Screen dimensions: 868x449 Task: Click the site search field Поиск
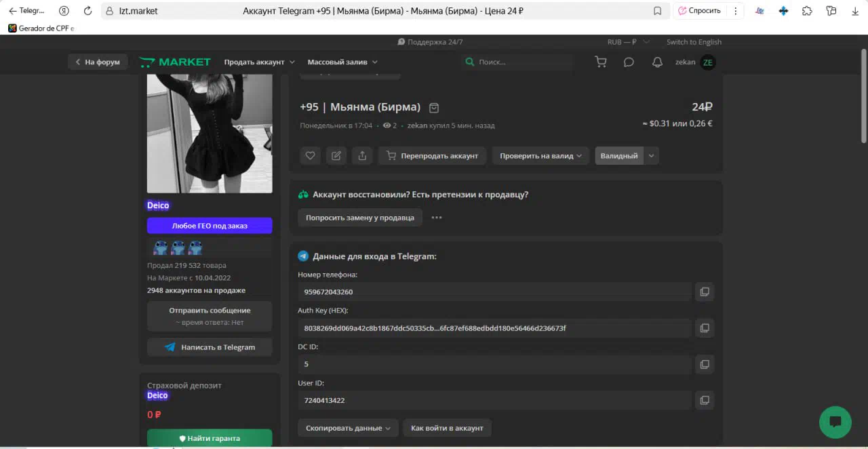[517, 62]
